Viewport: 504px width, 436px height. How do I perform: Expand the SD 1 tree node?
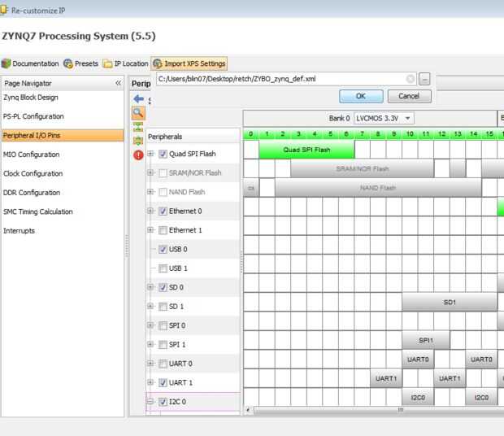pos(150,306)
